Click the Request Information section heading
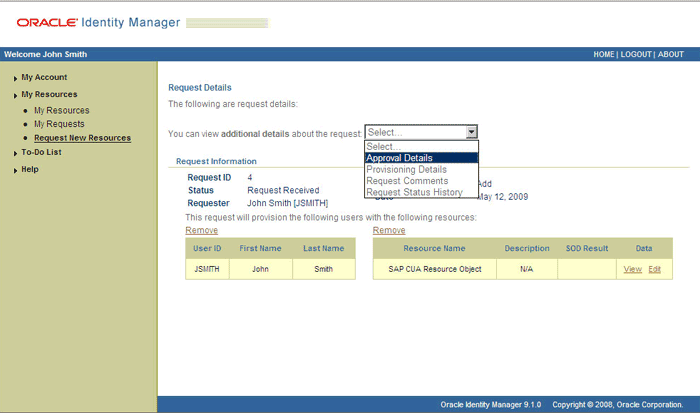 click(x=216, y=161)
